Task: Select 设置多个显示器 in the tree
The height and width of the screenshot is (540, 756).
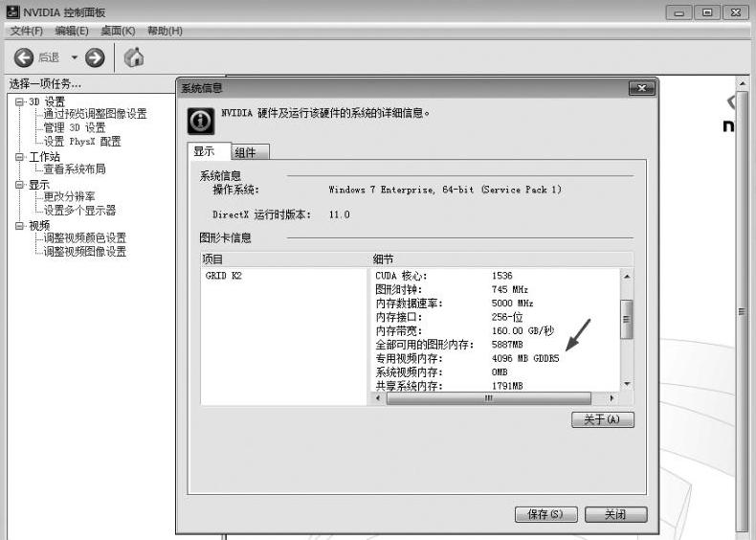Action: point(79,211)
